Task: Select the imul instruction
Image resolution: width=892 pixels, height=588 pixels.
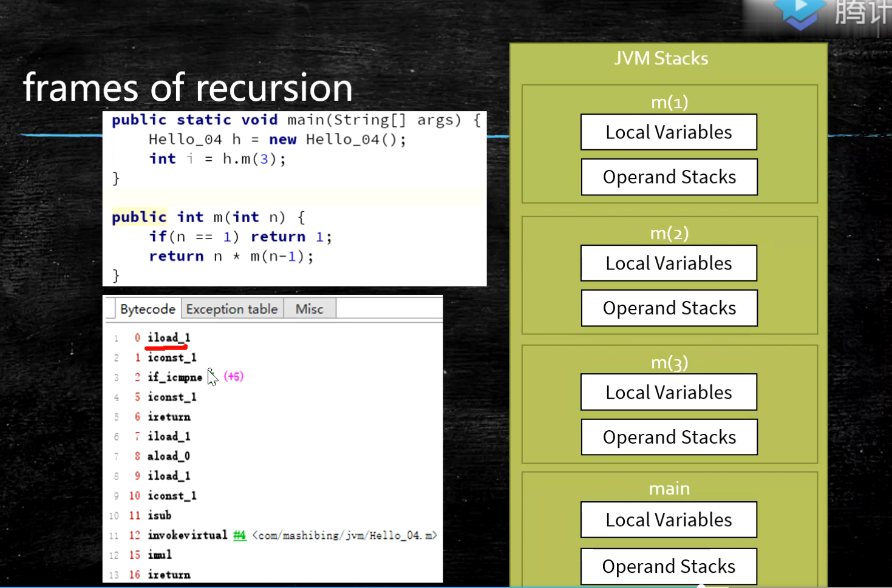Action: [160, 555]
